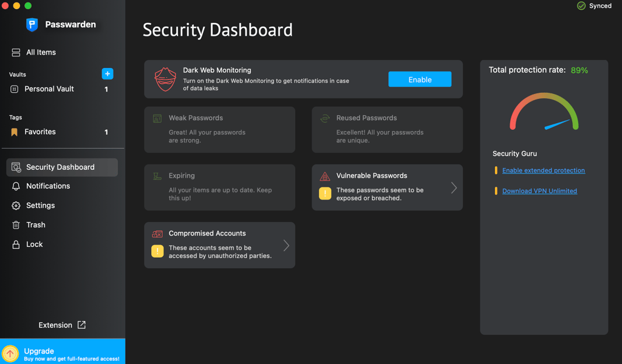Click the Extension external link icon

[x=81, y=325]
